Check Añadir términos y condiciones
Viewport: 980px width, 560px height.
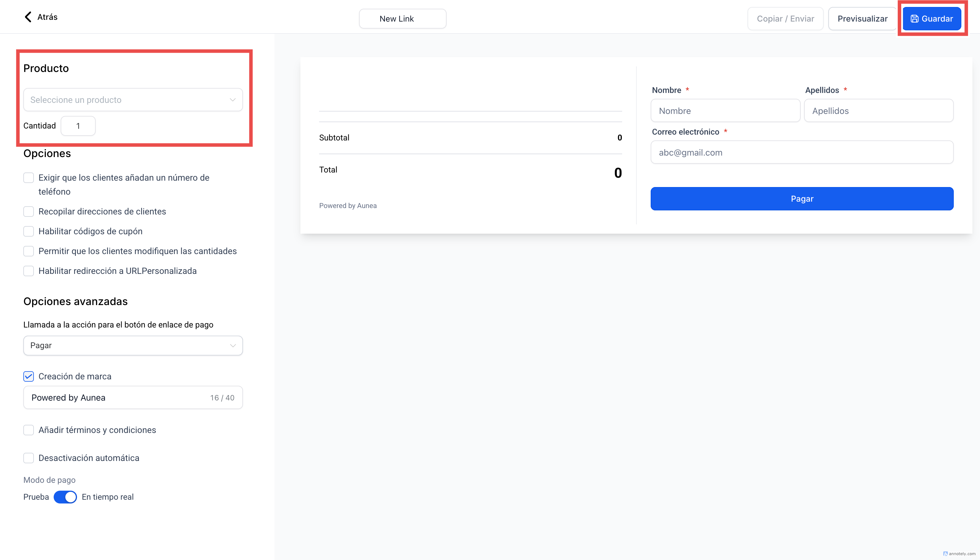point(29,430)
